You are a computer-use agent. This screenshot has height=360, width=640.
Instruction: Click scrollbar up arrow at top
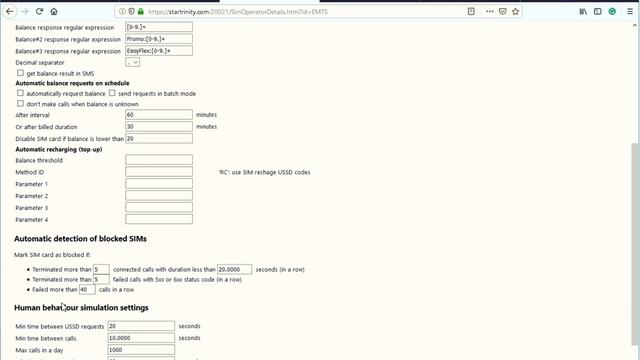[x=635, y=25]
